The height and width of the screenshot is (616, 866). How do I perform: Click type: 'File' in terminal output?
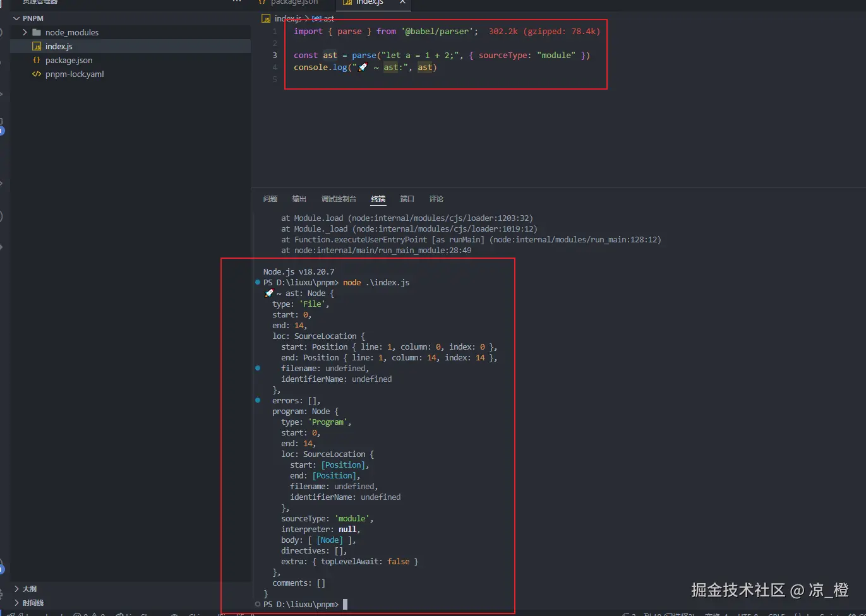[301, 304]
